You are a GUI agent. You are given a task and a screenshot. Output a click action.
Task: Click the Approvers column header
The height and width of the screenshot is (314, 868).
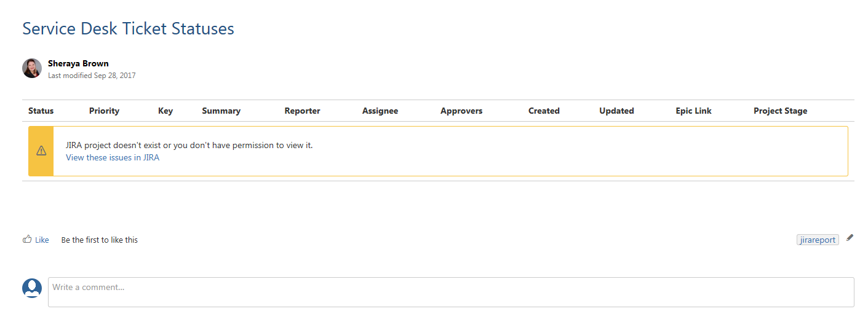point(461,111)
